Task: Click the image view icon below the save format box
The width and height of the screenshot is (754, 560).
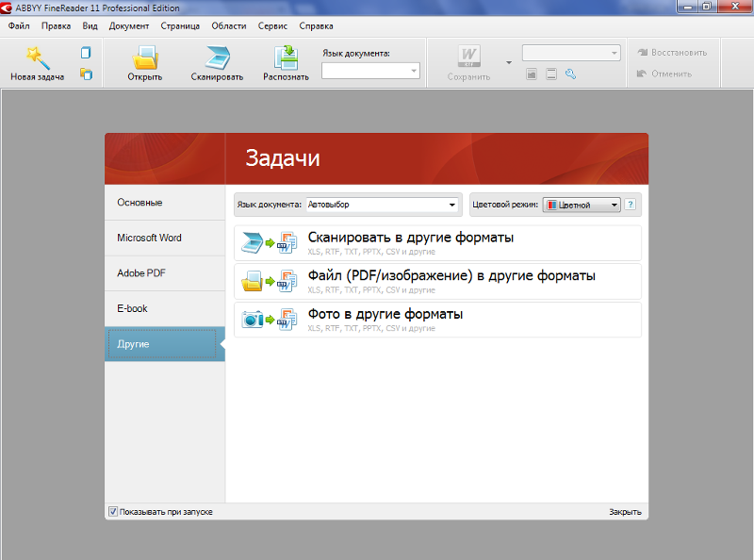Action: pyautogui.click(x=532, y=74)
